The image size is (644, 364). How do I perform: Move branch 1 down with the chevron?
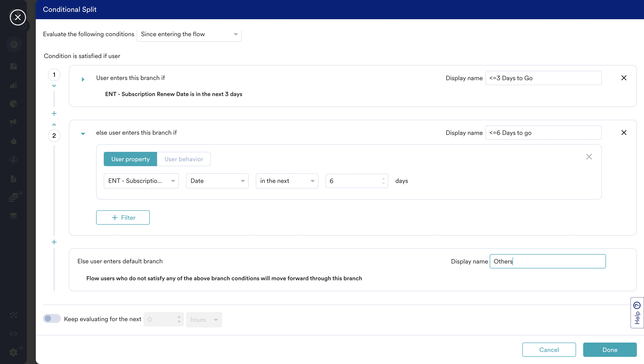[x=54, y=86]
